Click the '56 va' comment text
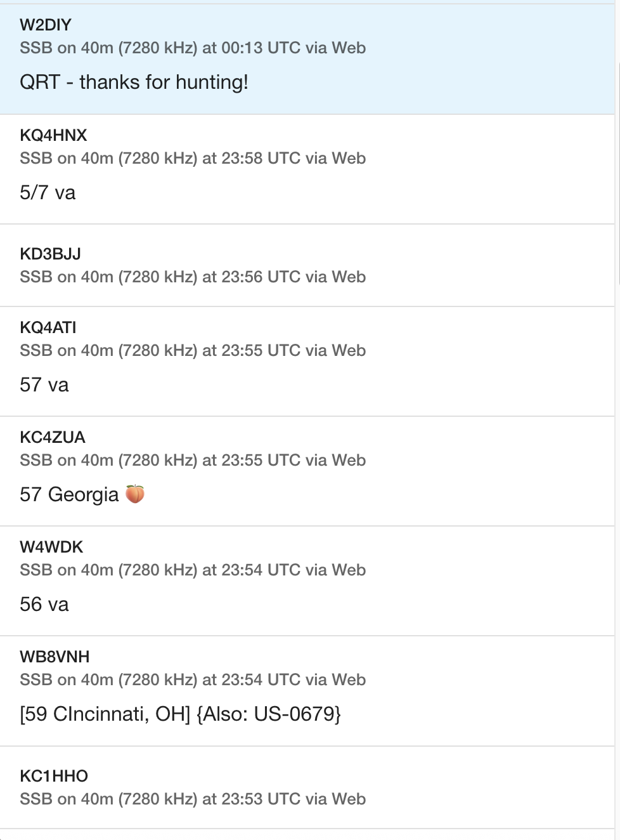 tap(44, 605)
